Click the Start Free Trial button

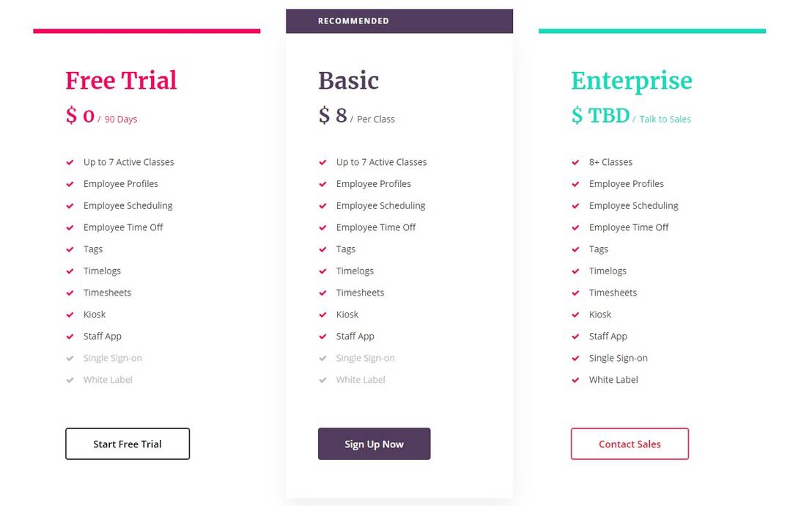[x=128, y=444]
